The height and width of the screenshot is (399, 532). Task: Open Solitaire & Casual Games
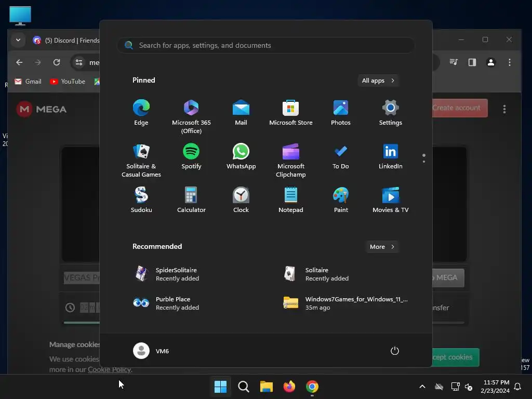point(141,161)
